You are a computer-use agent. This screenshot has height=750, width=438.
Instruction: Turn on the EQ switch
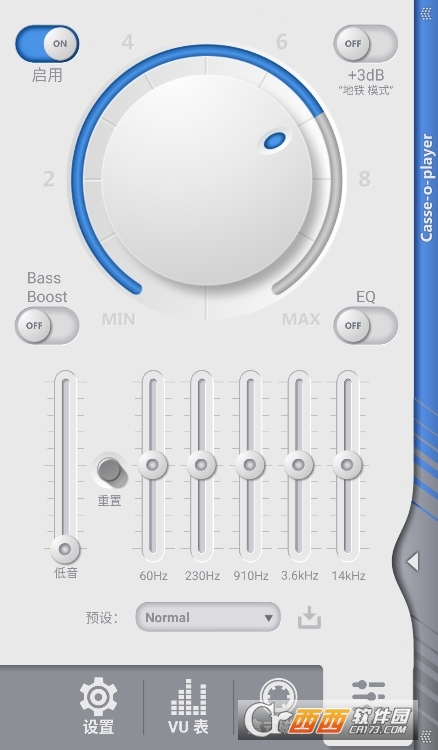(x=366, y=325)
